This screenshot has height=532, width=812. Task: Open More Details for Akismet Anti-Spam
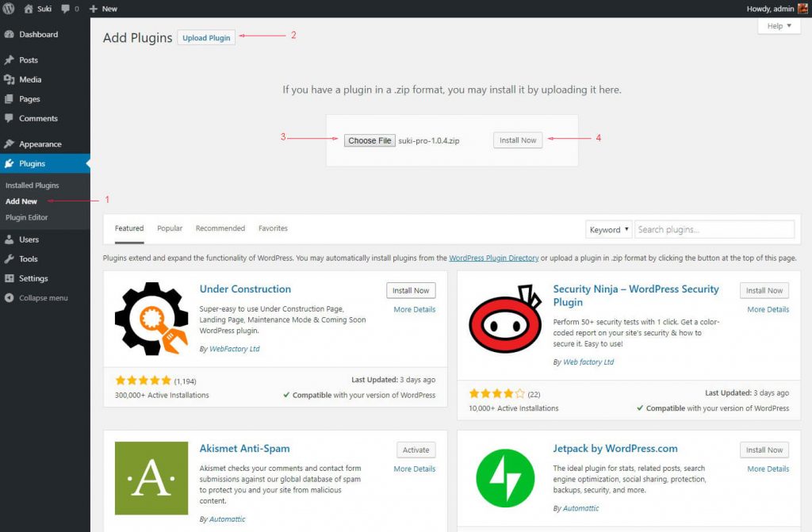tap(414, 469)
